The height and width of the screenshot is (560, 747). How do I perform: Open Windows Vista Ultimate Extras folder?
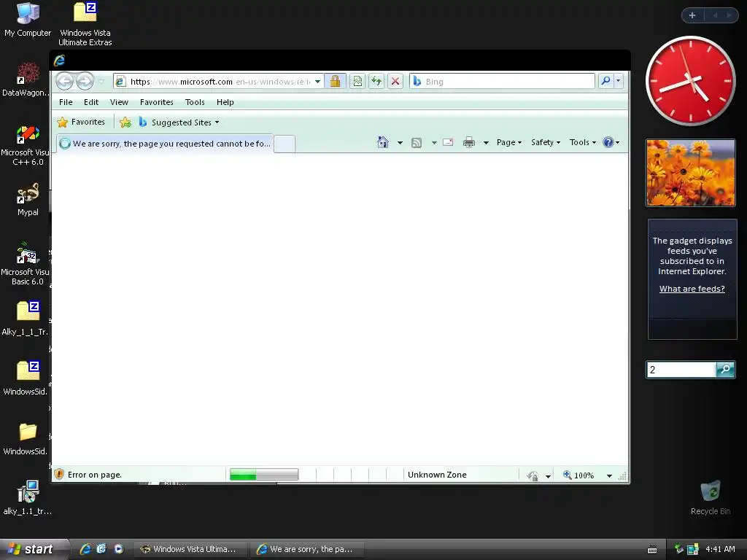tap(85, 24)
